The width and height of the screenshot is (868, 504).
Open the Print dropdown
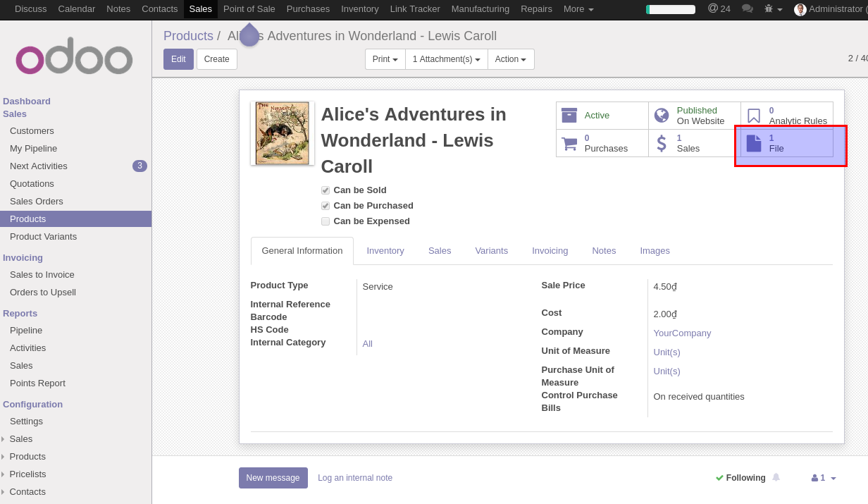pyautogui.click(x=385, y=59)
